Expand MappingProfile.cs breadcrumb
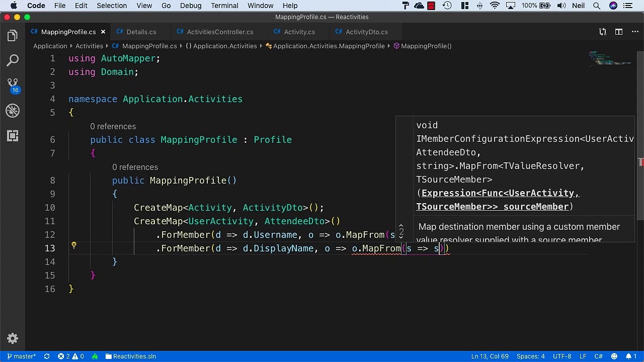Screen dimensions: 644x362 click(x=145, y=46)
